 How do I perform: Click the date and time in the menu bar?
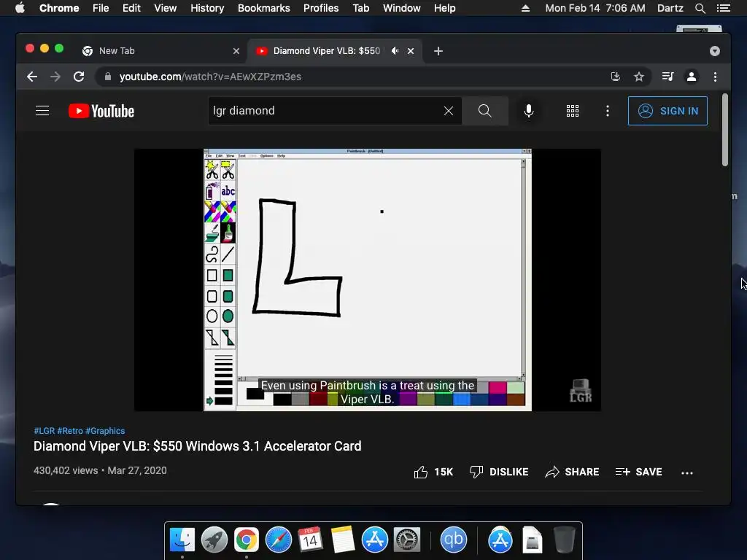click(x=595, y=8)
